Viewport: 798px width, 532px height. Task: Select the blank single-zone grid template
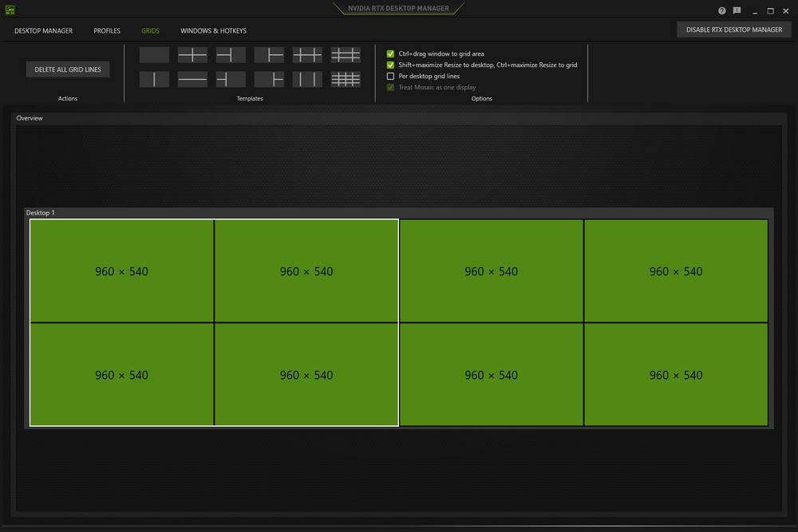154,54
